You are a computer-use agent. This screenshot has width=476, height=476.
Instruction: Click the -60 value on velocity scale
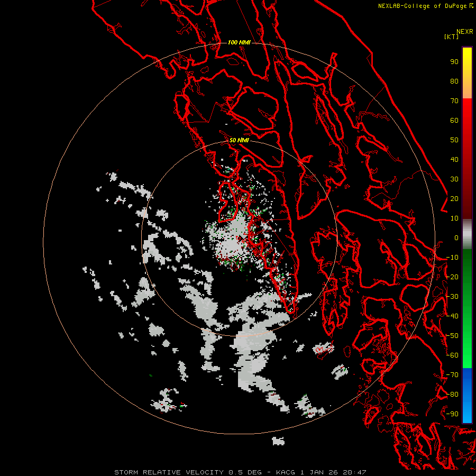click(452, 355)
